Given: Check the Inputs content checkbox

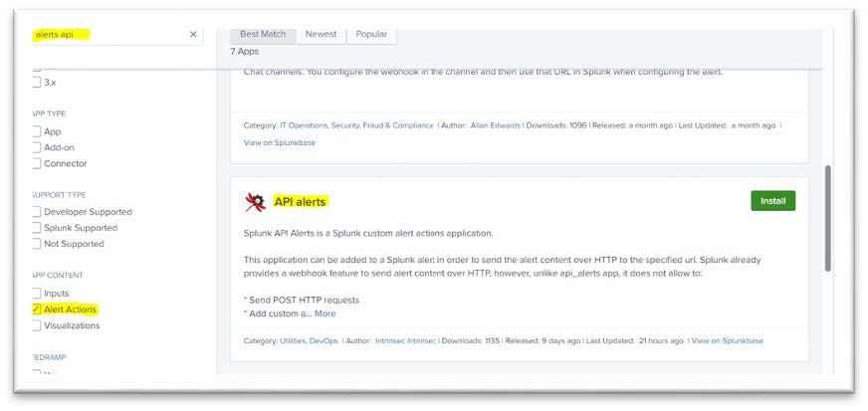Looking at the screenshot, I should tap(36, 294).
